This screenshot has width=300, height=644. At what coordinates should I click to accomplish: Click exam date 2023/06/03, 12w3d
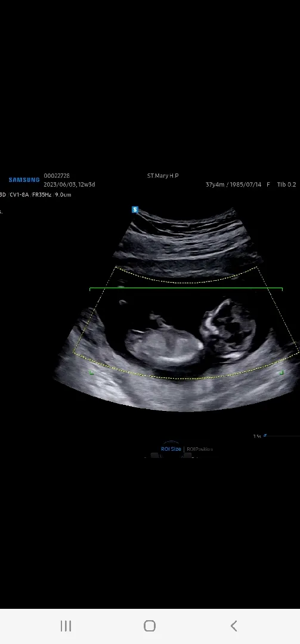(69, 185)
